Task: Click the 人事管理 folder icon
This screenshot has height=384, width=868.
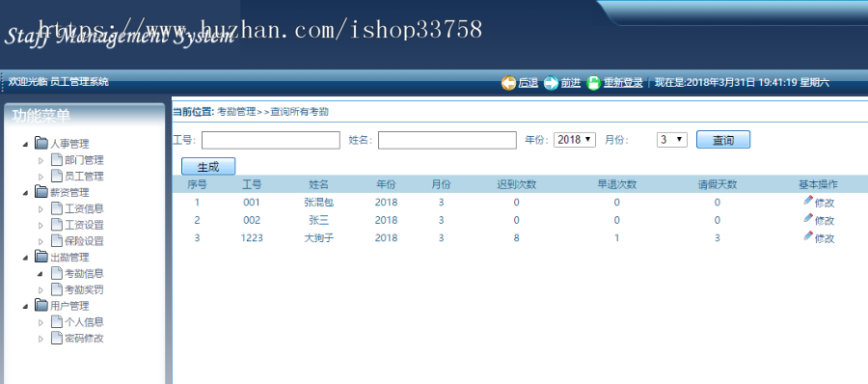Action: pos(41,144)
